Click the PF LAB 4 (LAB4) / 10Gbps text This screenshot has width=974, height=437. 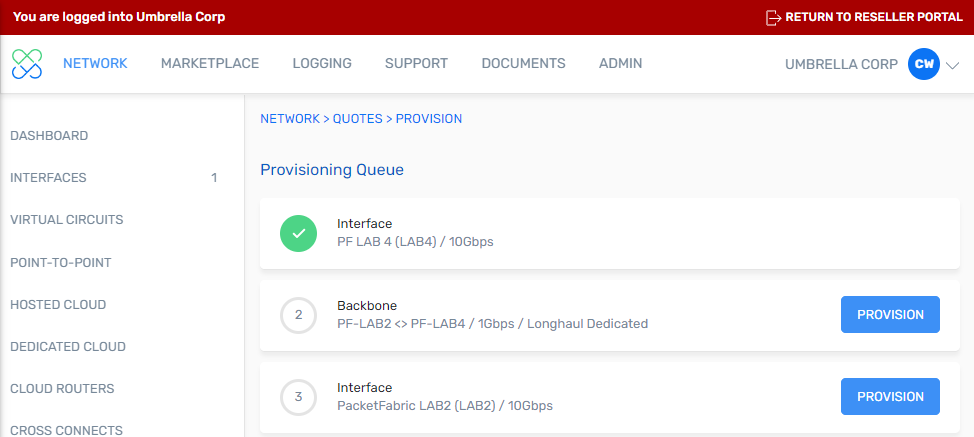416,241
